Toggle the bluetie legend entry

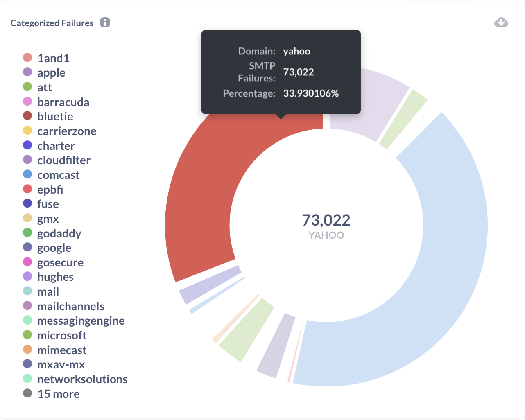[x=48, y=116]
